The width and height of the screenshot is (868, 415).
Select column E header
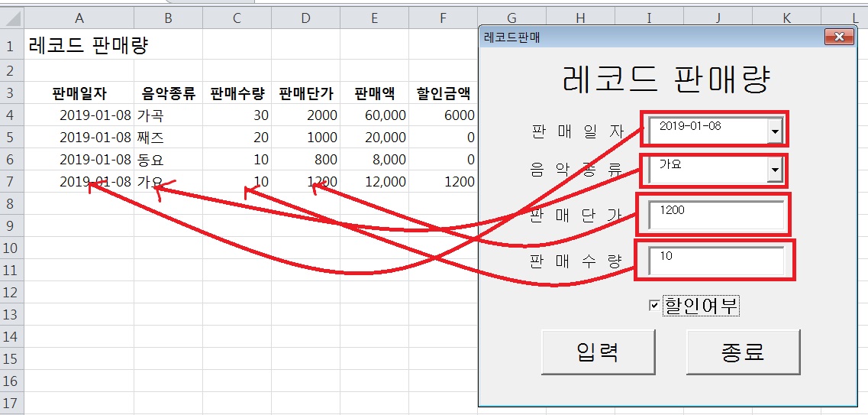374,18
